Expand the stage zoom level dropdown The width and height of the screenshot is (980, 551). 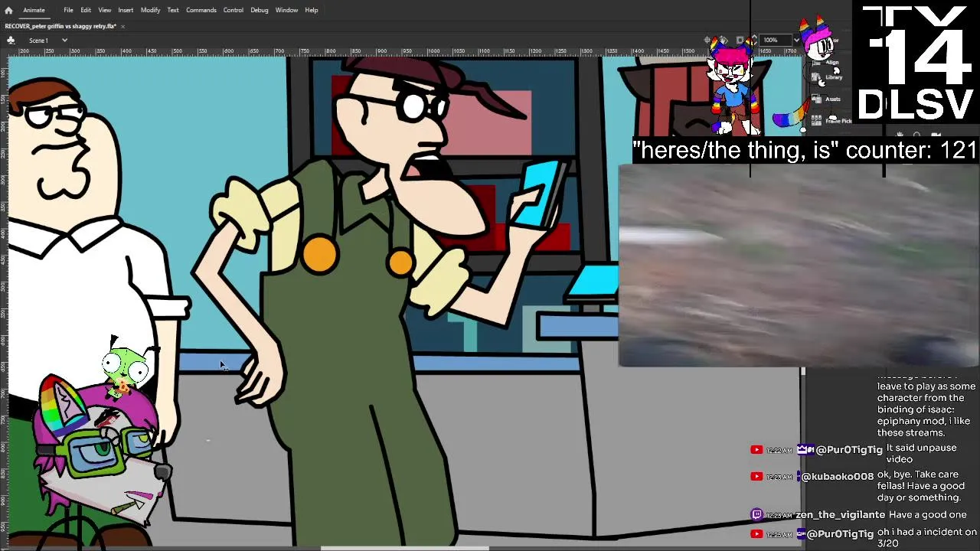[x=796, y=40]
